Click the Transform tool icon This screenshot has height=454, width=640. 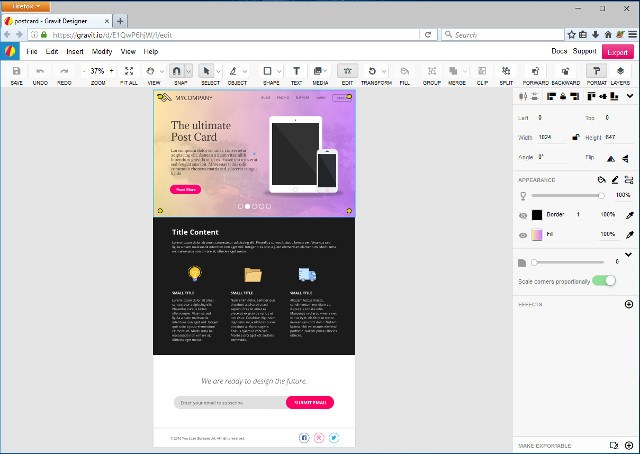click(x=372, y=71)
